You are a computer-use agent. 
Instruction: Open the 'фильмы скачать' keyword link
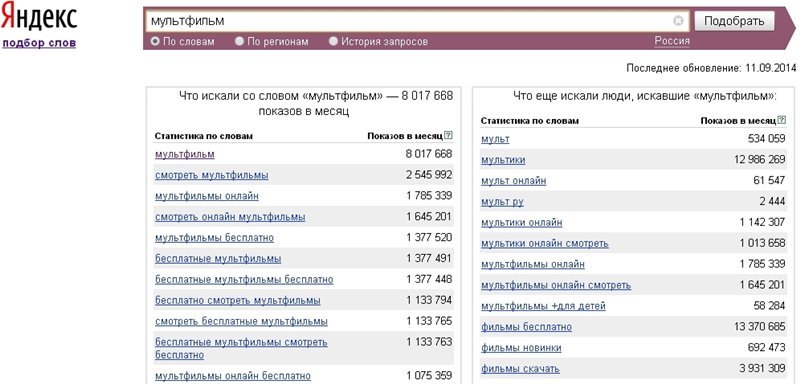(520, 369)
